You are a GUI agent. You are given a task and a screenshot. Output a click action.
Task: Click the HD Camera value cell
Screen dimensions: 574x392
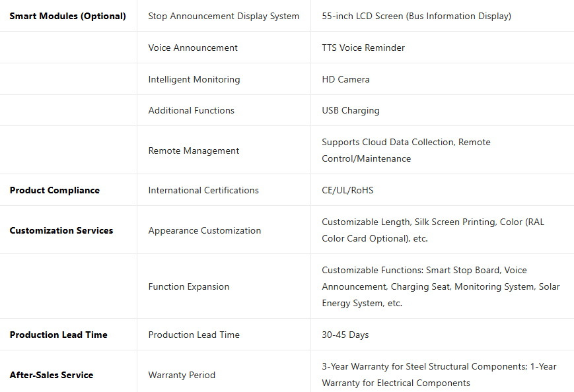[x=345, y=79]
